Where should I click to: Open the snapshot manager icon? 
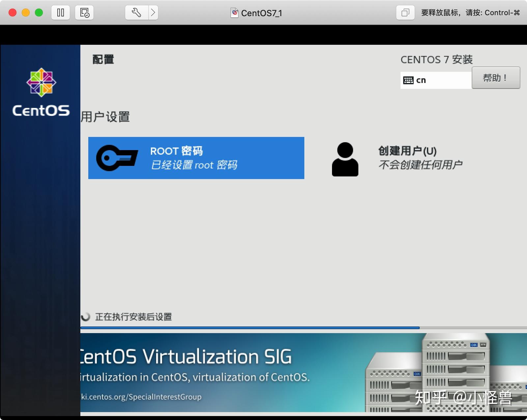(84, 13)
